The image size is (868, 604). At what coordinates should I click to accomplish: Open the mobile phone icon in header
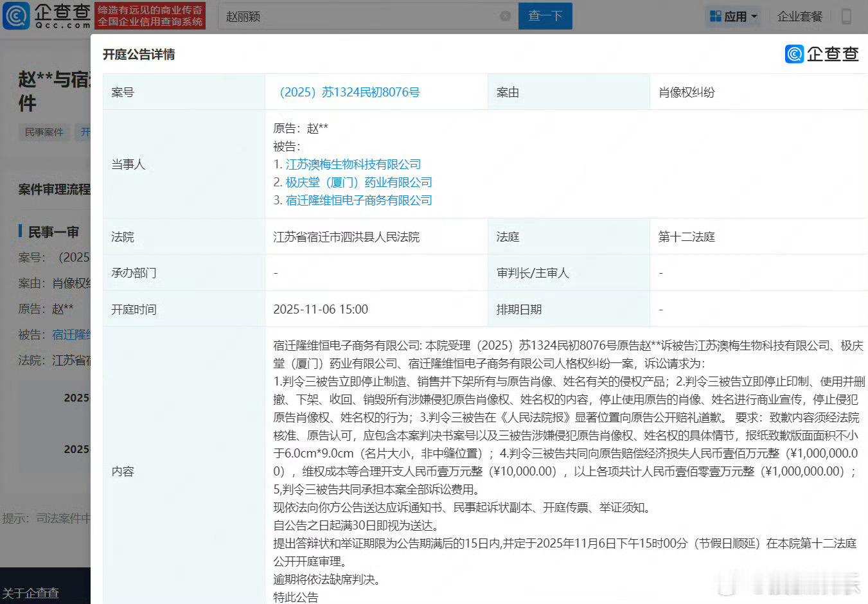[x=846, y=16]
